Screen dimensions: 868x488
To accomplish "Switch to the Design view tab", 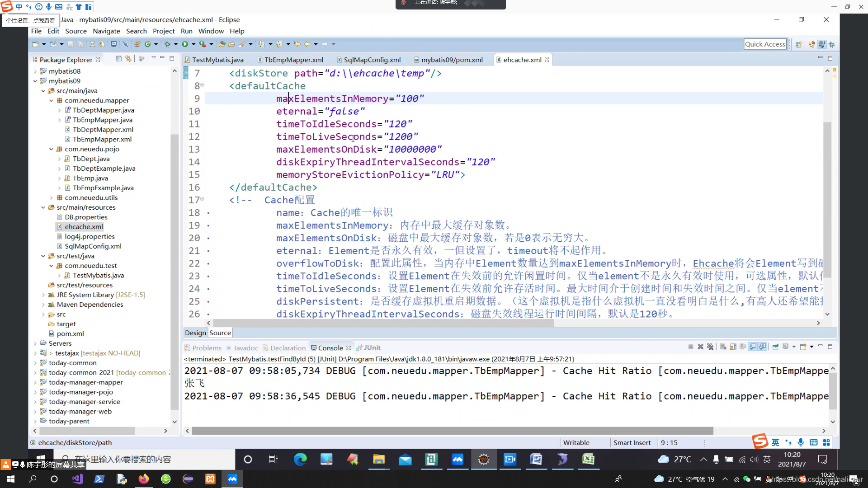I will 195,333.
